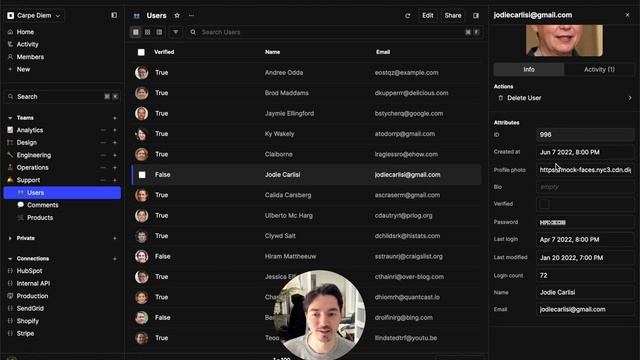Open the Stripe connection
The image size is (640, 360).
click(25, 333)
